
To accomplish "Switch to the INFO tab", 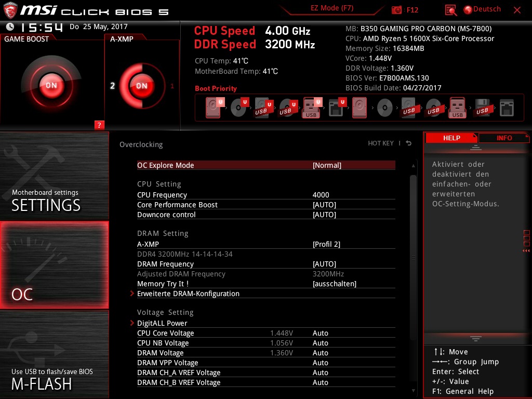I will pyautogui.click(x=504, y=138).
